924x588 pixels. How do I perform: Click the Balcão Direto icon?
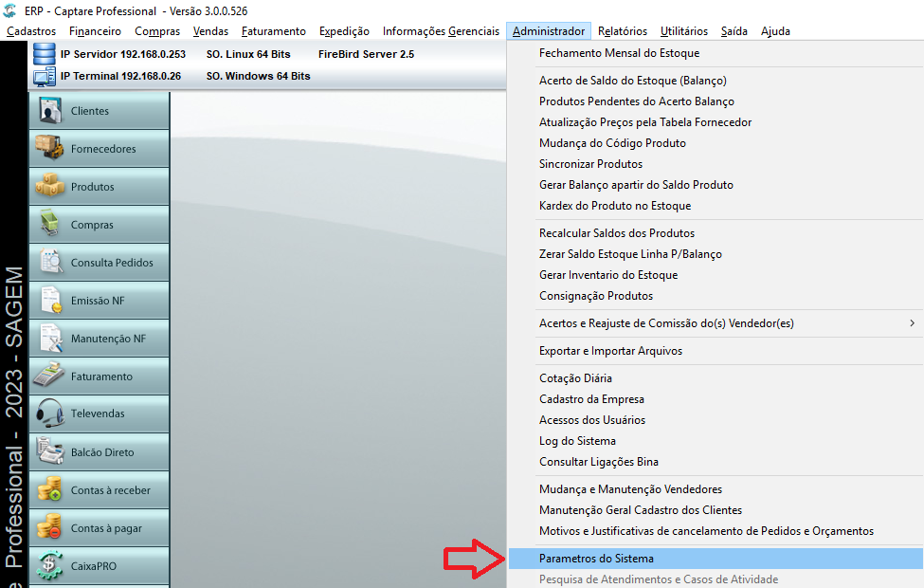point(50,451)
